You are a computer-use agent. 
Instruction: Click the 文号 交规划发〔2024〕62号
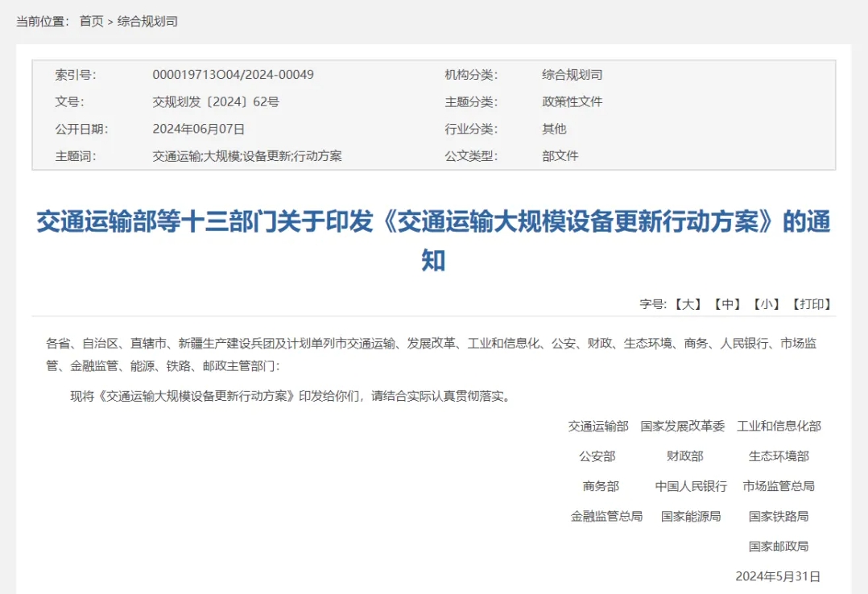(217, 101)
